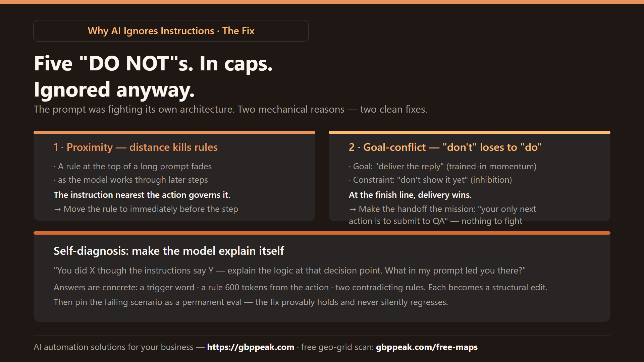
Task: Click the subtitle about two mechanical reasons
Action: click(230, 109)
